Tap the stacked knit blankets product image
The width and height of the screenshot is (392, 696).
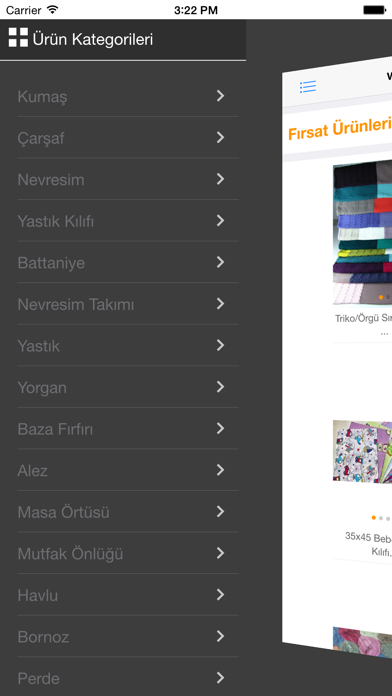pyautogui.click(x=362, y=233)
